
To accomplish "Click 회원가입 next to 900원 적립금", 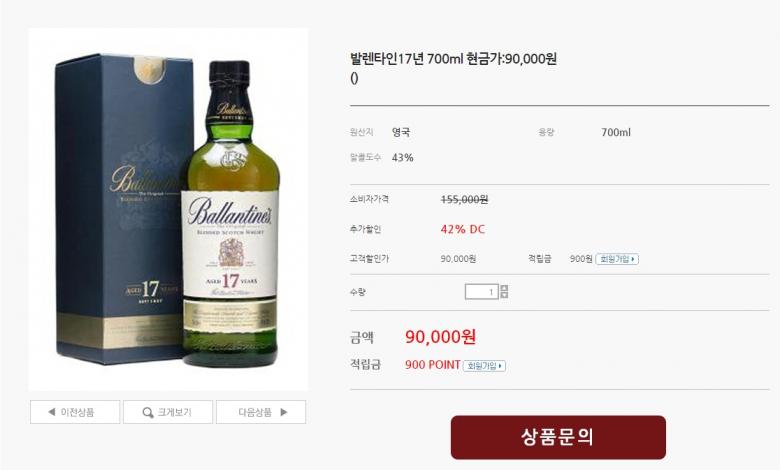I will 617,259.
